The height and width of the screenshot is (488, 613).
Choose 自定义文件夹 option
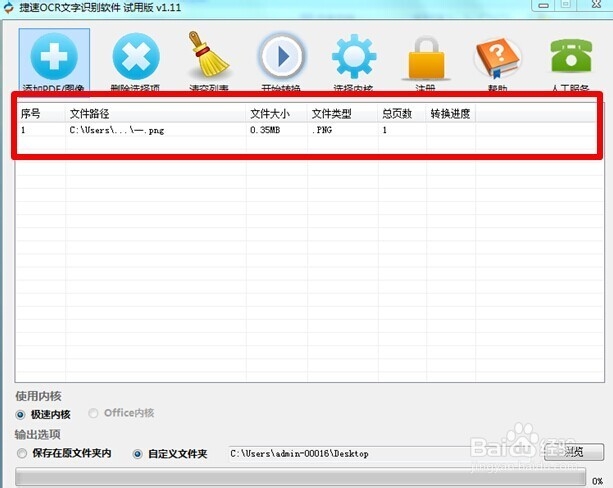(138, 454)
